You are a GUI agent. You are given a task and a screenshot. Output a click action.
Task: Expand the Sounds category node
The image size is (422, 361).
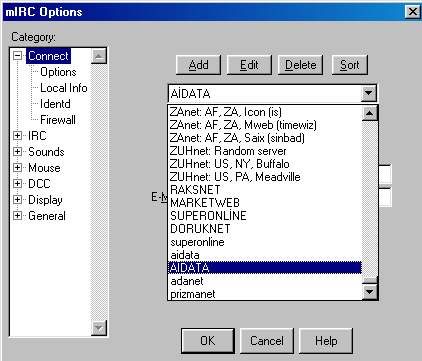click(17, 152)
